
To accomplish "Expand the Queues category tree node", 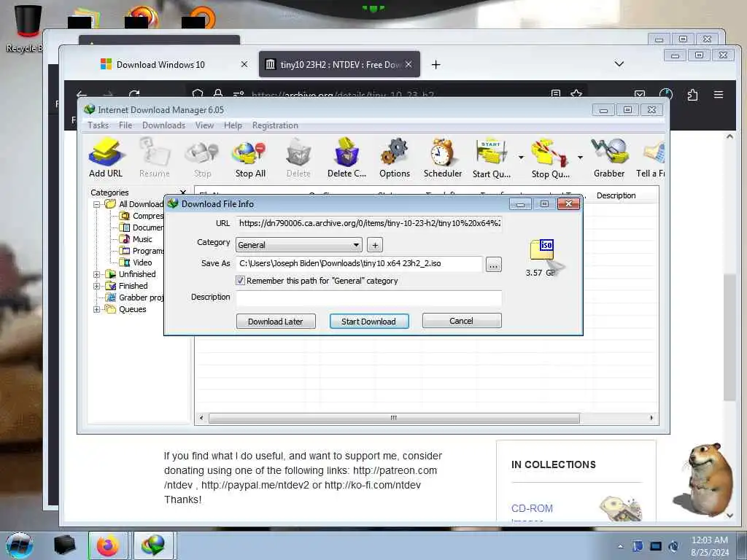I will click(x=97, y=309).
